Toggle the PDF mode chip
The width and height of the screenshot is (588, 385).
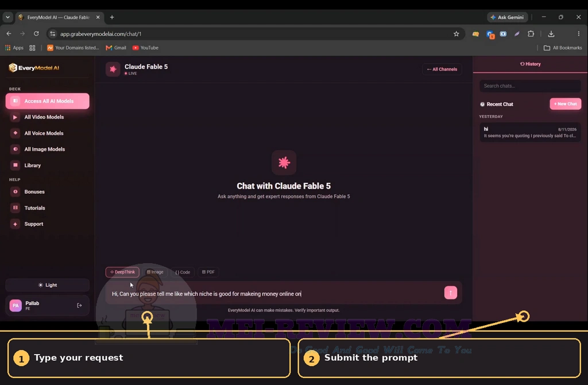click(x=208, y=272)
